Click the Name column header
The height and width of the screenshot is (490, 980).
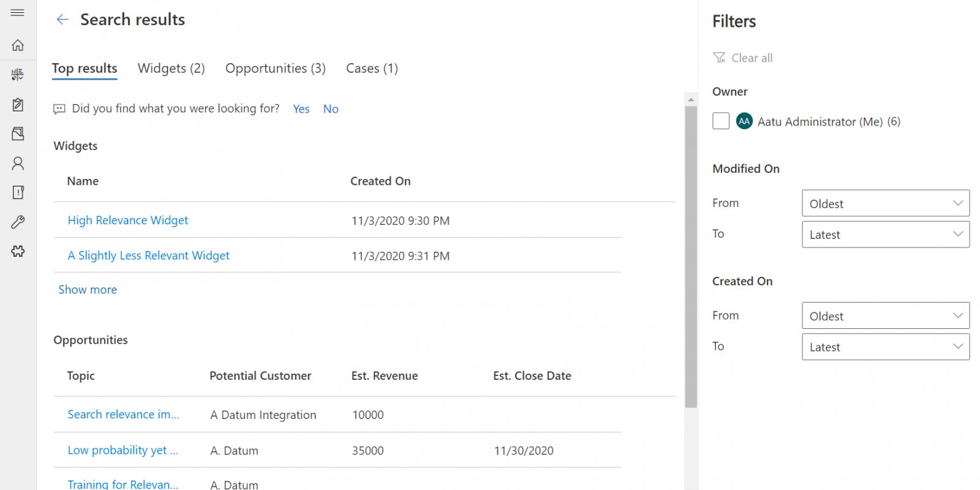pos(83,181)
